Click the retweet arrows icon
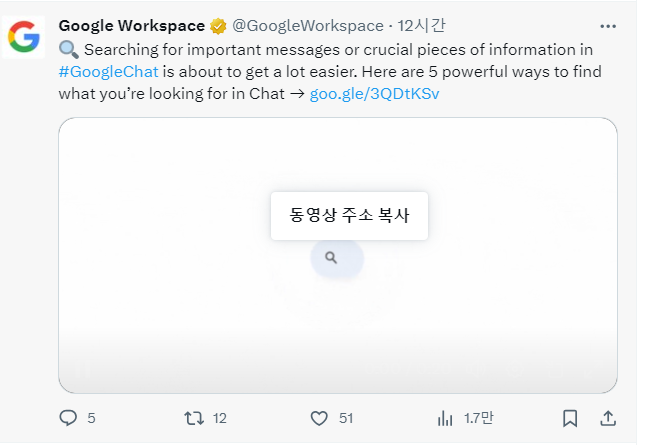This screenshot has height=445, width=648. pos(194,418)
